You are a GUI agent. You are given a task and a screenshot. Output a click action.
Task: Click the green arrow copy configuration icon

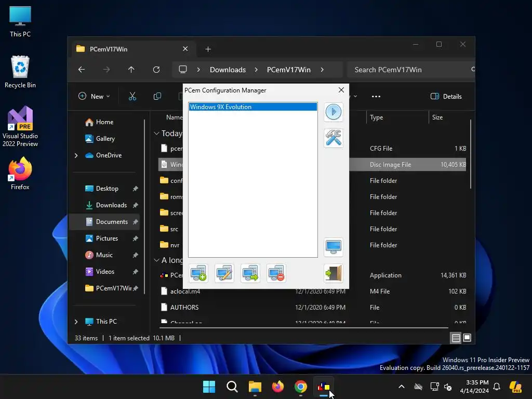point(250,273)
